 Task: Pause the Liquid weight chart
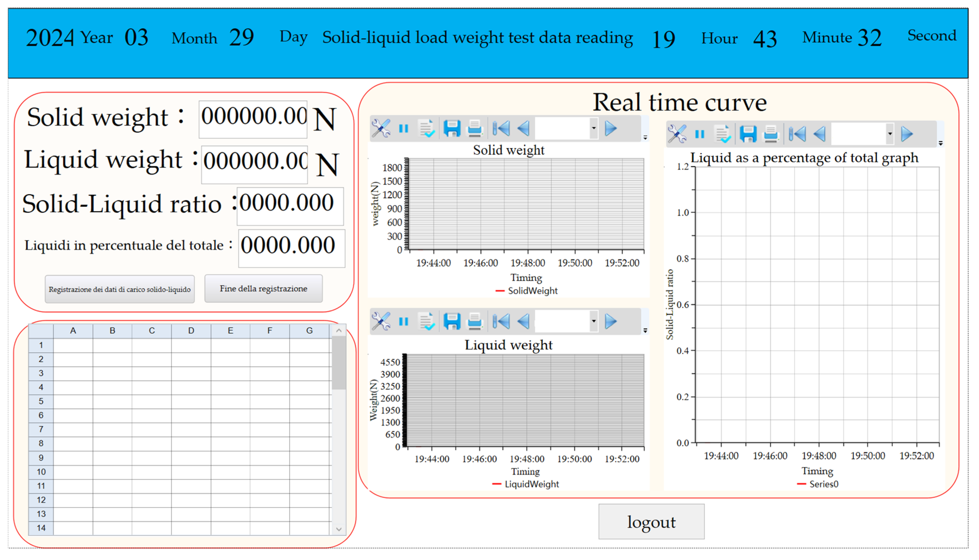(x=403, y=321)
